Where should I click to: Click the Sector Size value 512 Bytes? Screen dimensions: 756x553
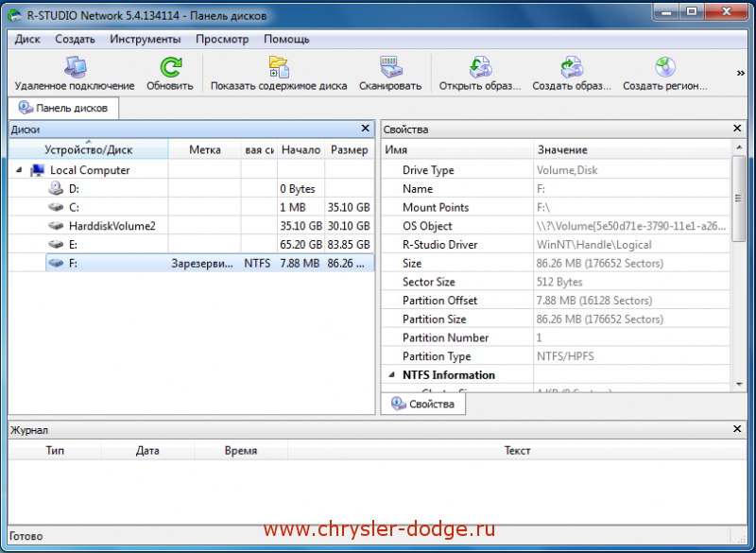(559, 282)
